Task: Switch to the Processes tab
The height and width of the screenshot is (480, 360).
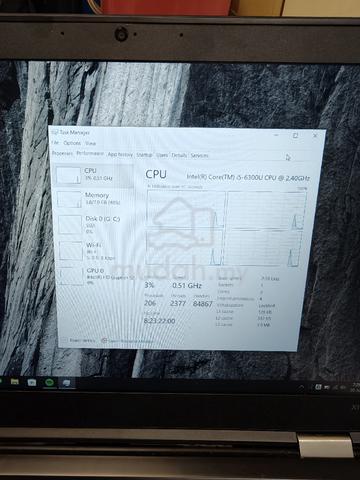Action: click(62, 153)
